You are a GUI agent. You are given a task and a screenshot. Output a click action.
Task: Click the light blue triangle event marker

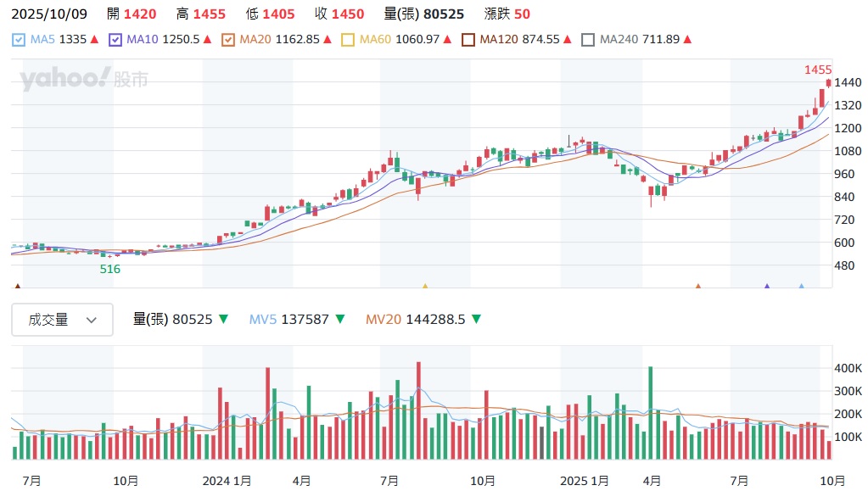coord(801,287)
